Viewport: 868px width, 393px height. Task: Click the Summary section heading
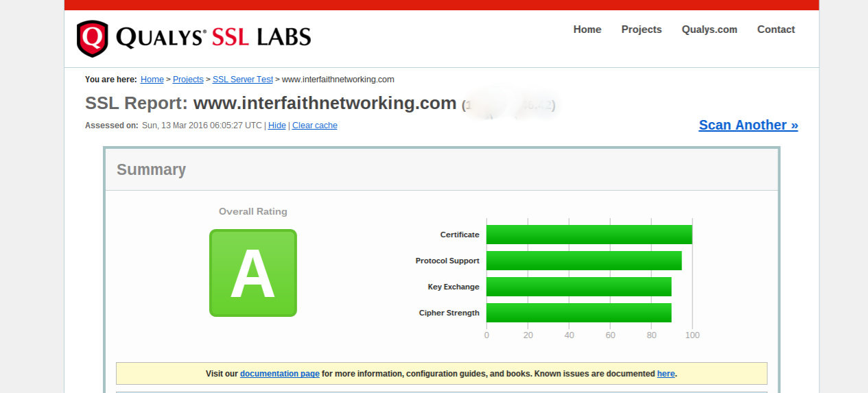click(151, 169)
